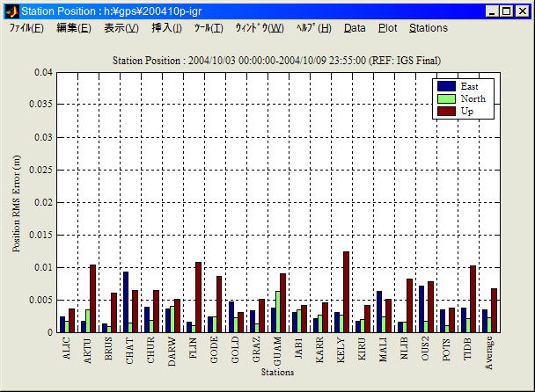Expand the Data menu

[355, 28]
